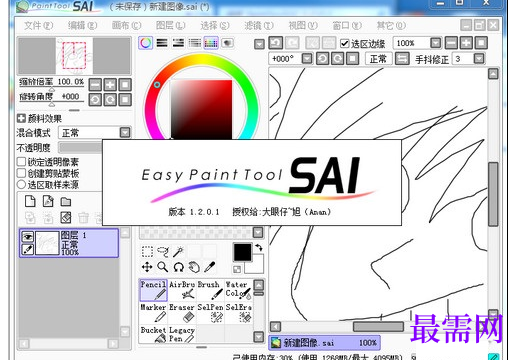Choose the lasso selection tool

pyautogui.click(x=163, y=252)
